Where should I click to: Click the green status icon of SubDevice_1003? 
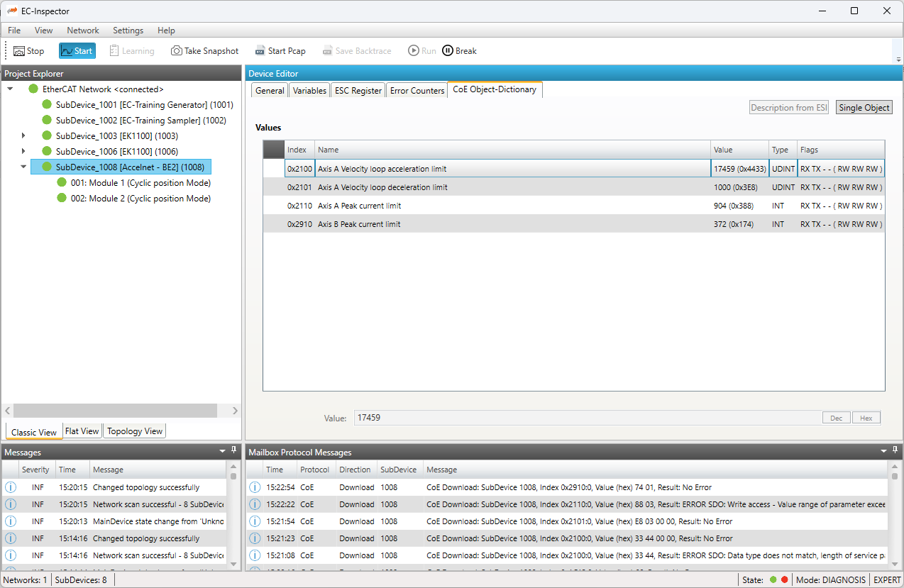[x=47, y=136]
